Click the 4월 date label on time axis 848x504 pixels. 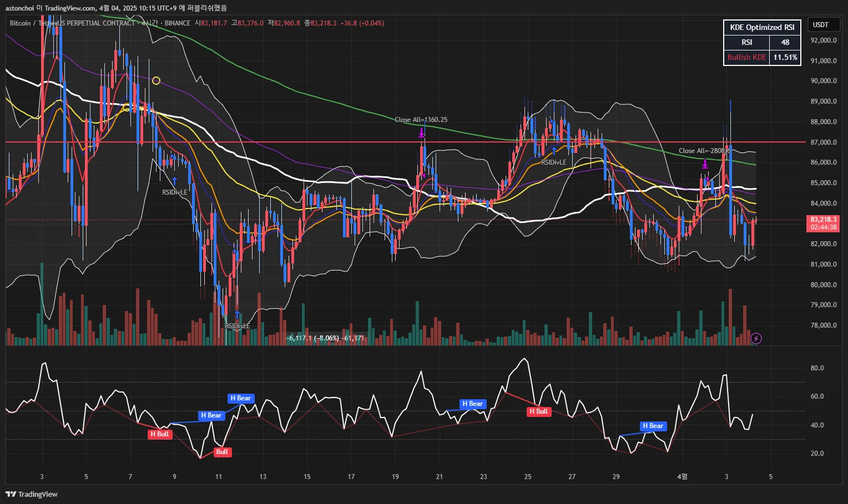click(683, 477)
